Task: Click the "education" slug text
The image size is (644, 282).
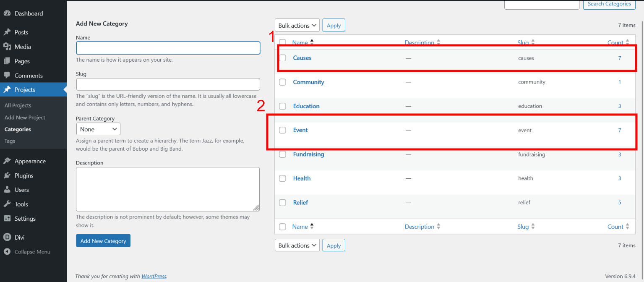Action: [x=530, y=106]
